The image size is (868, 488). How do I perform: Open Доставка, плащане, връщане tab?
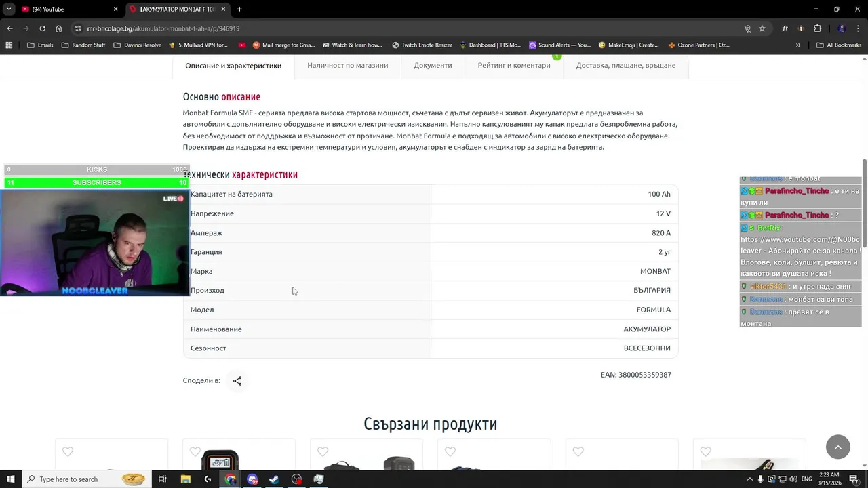[x=626, y=66]
